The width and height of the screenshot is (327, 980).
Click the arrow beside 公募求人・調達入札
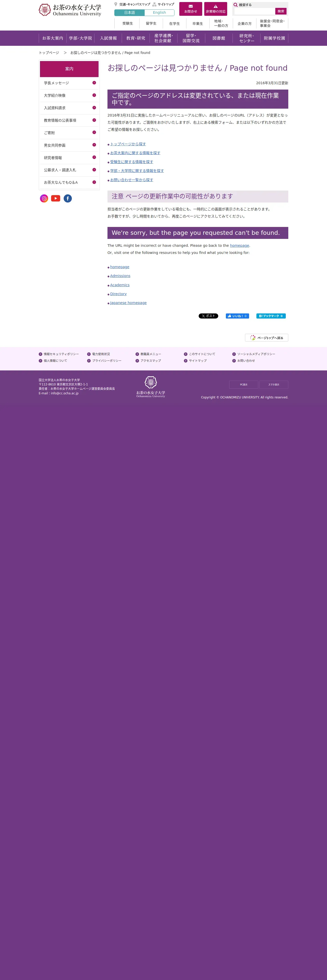point(94,170)
